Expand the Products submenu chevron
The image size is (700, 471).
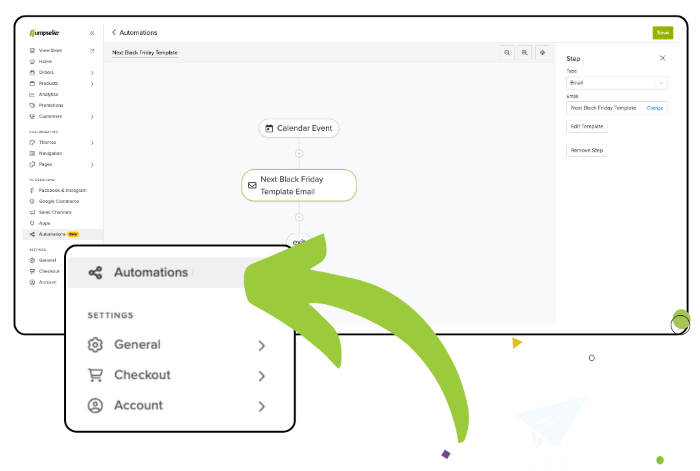[x=92, y=83]
